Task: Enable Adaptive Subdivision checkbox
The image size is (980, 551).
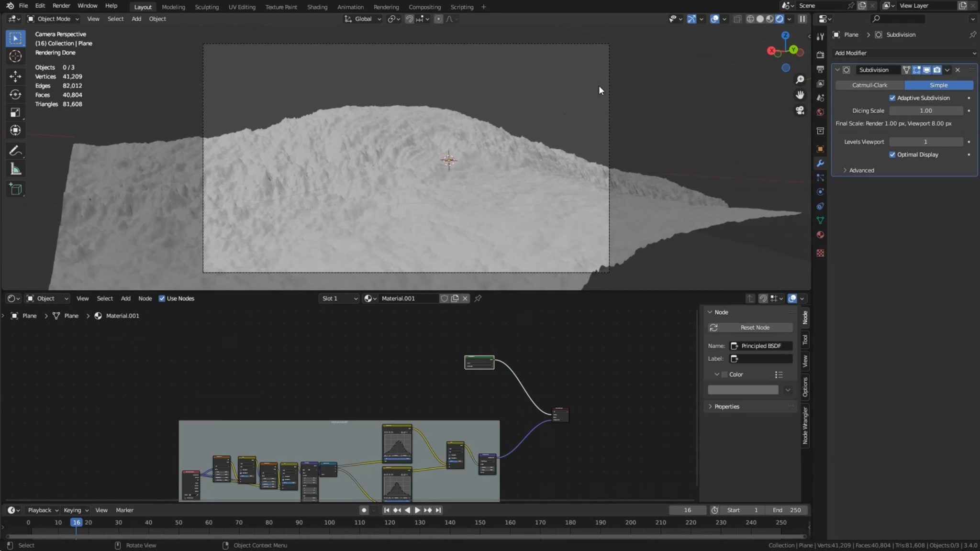Action: point(893,98)
